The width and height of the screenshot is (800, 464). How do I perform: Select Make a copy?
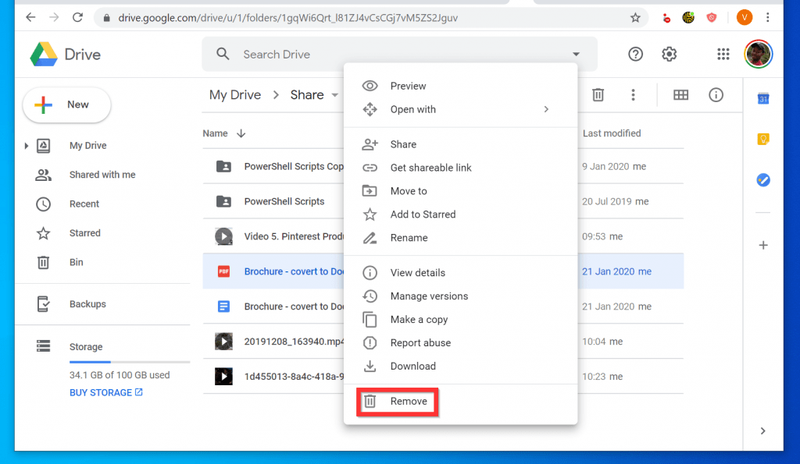pyautogui.click(x=461, y=320)
